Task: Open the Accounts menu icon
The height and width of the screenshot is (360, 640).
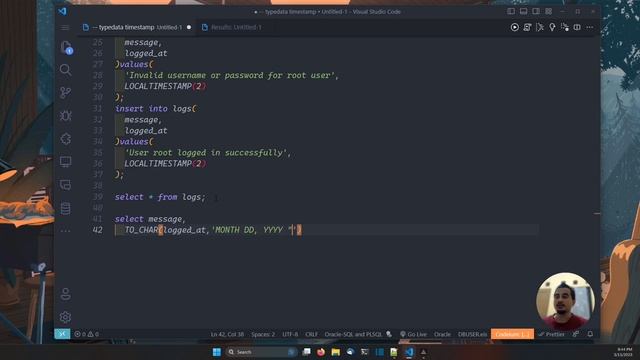Action: [x=65, y=294]
